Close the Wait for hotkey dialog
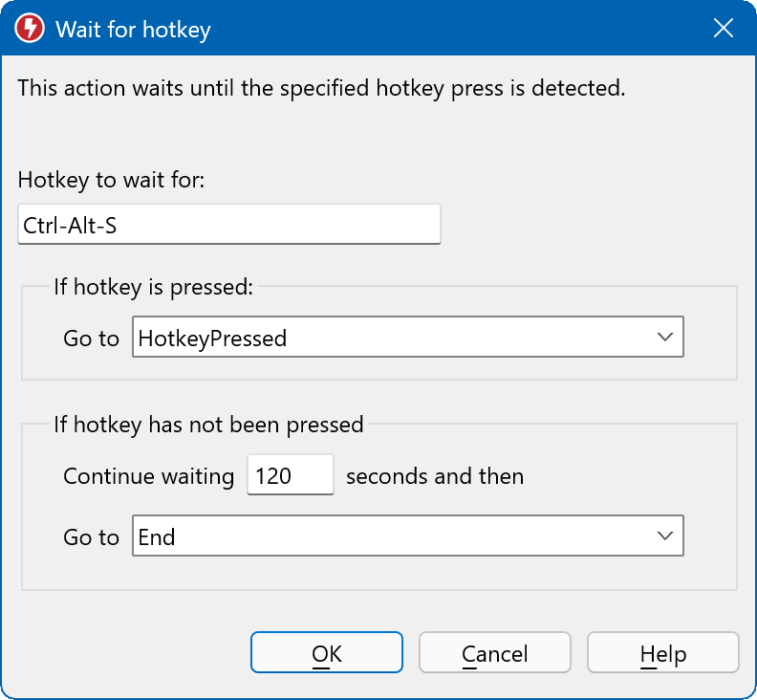 click(x=724, y=29)
